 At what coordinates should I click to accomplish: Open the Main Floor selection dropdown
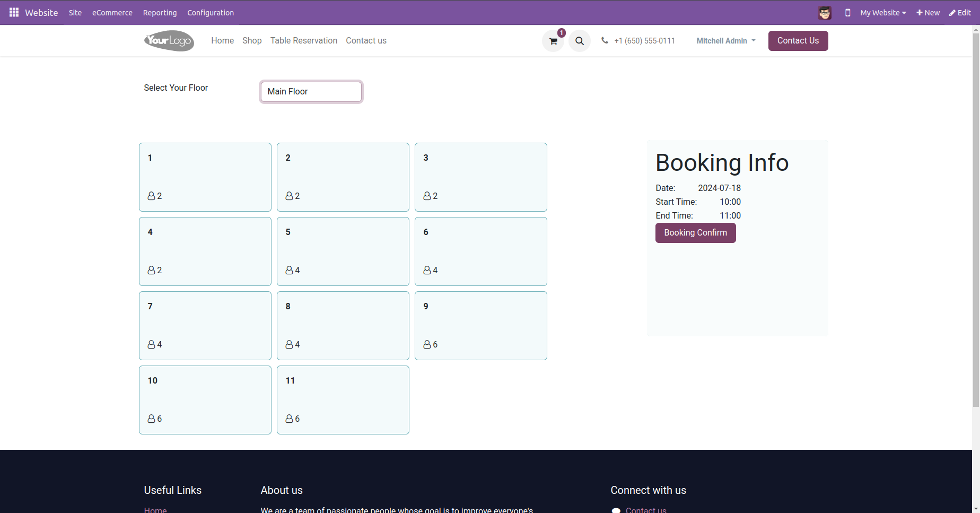coord(311,92)
